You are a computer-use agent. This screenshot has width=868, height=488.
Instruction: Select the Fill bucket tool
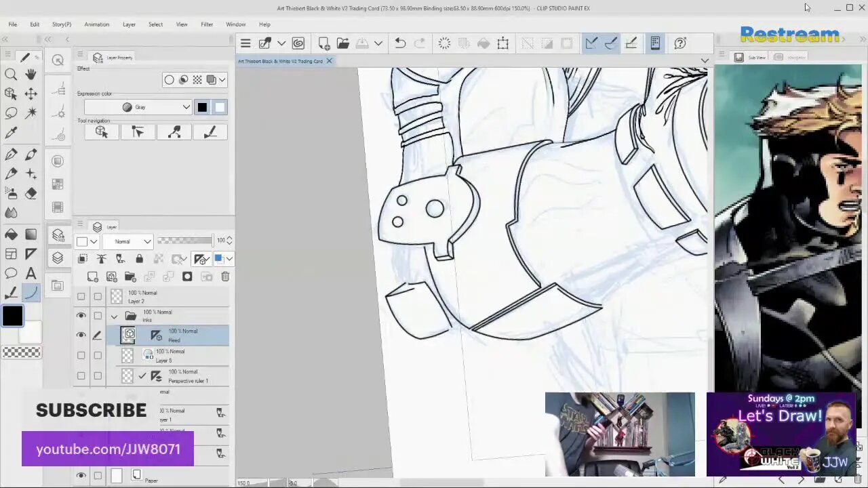pos(11,235)
